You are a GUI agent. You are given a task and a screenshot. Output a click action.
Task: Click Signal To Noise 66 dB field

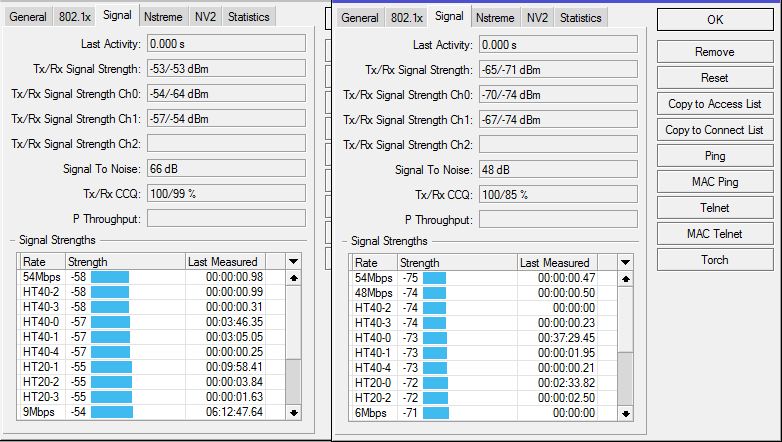tap(226, 168)
